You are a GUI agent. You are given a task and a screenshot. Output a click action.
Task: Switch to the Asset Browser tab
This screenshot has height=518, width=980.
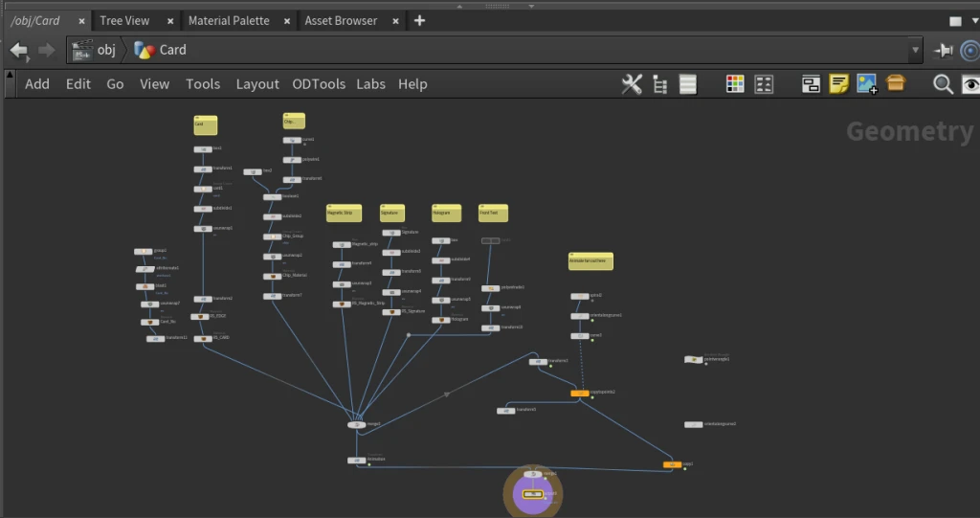[342, 21]
